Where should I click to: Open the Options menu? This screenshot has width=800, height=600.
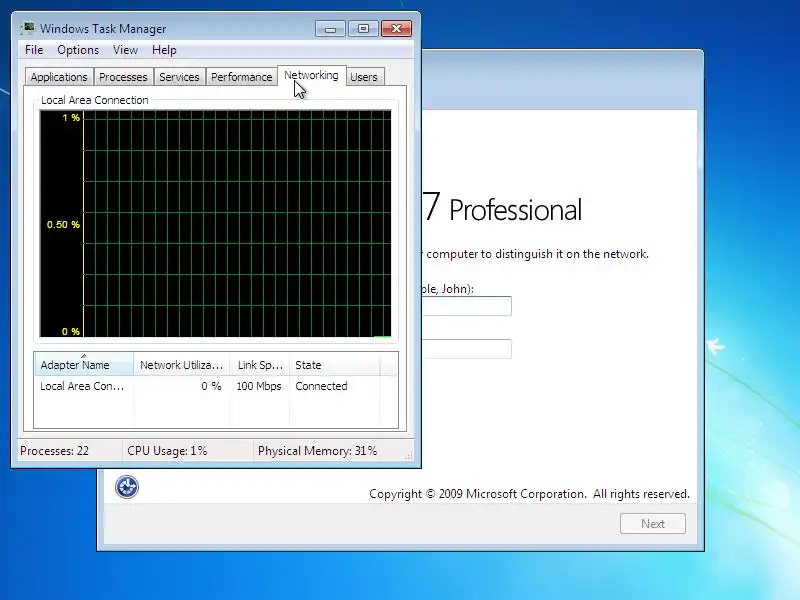[78, 50]
